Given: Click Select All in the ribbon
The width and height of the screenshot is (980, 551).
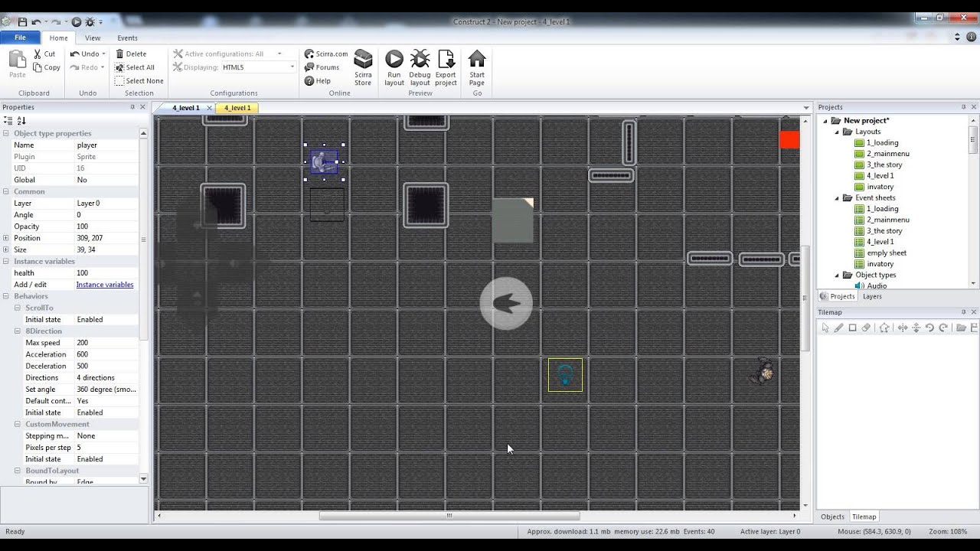Looking at the screenshot, I should tap(135, 67).
